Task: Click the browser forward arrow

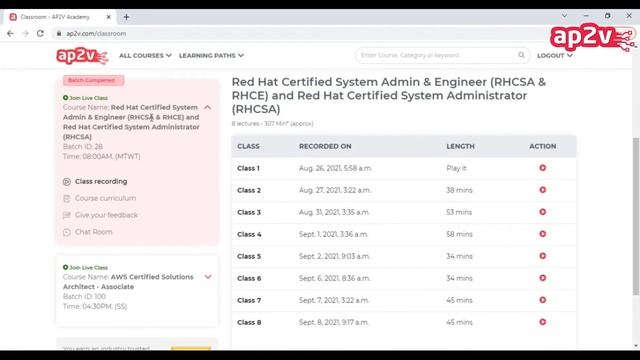Action: 25,33
